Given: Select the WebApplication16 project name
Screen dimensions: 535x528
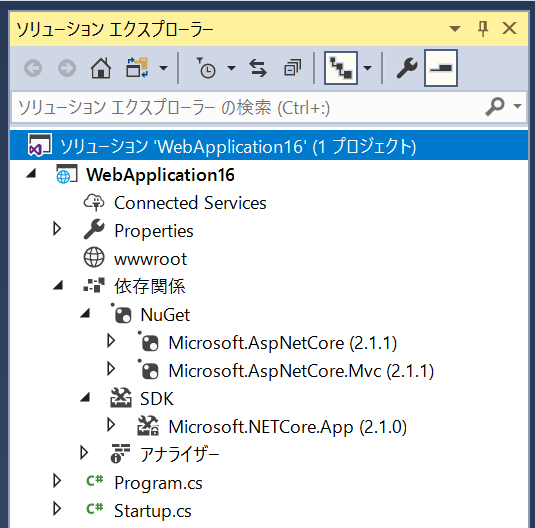Looking at the screenshot, I should point(160,175).
